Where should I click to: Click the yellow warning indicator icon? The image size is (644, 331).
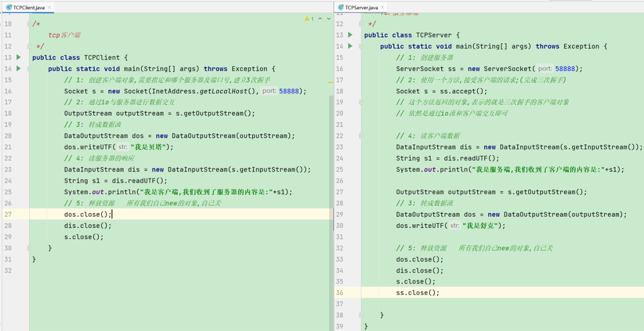click(x=307, y=19)
